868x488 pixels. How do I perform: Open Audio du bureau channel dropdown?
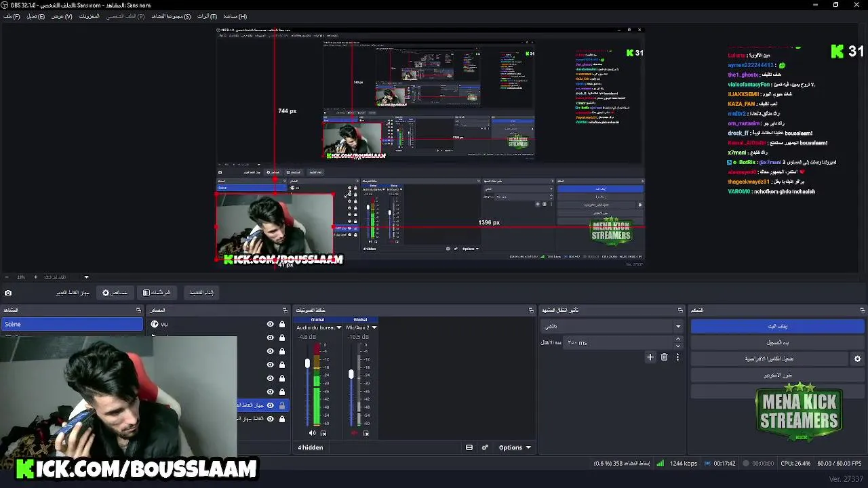tap(339, 327)
